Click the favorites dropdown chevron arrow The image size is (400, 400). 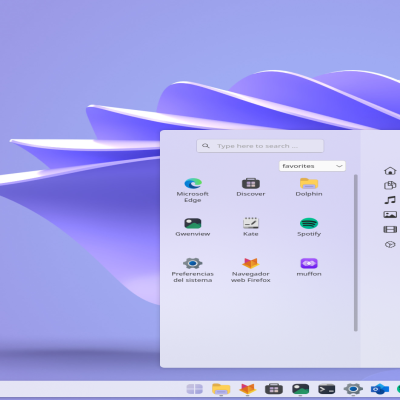click(x=339, y=166)
